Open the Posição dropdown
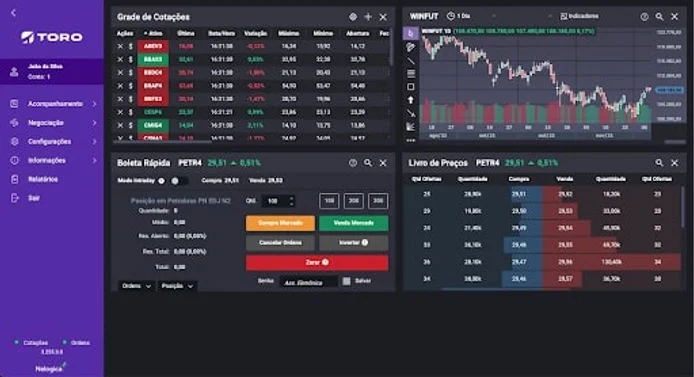 click(177, 286)
